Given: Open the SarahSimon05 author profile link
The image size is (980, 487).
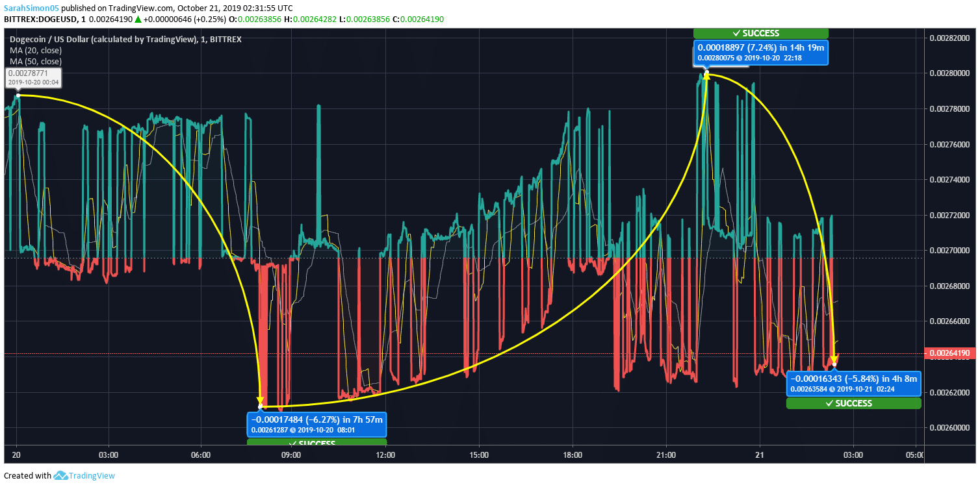Looking at the screenshot, I should (x=31, y=8).
